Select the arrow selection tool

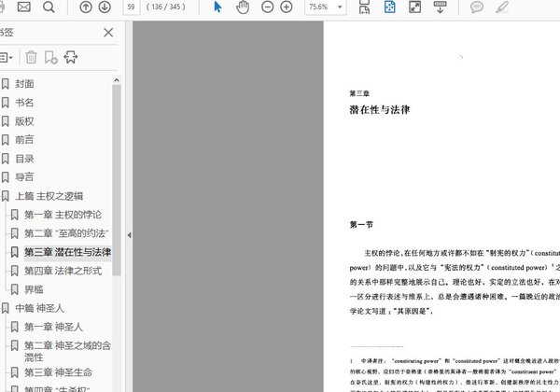pyautogui.click(x=218, y=7)
